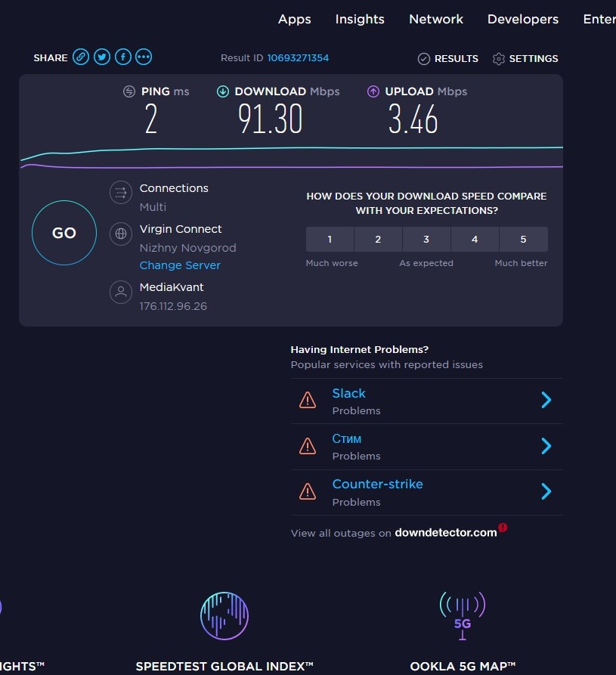Screen dimensions: 616x675
Task: Expand Стим problems chevron
Action: tap(546, 447)
